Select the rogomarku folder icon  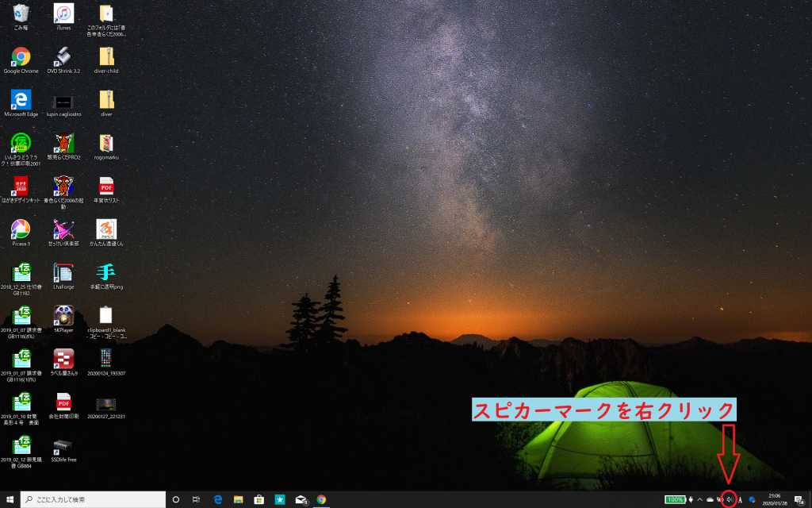106,143
